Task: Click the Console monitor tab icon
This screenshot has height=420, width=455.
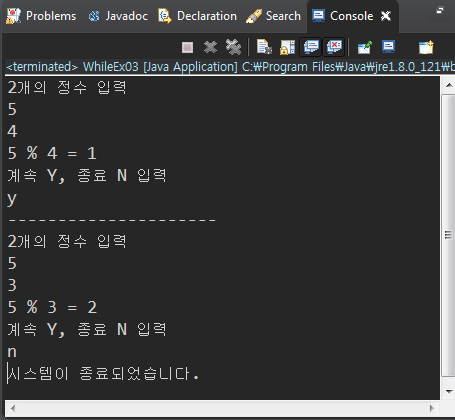Action: tap(318, 16)
